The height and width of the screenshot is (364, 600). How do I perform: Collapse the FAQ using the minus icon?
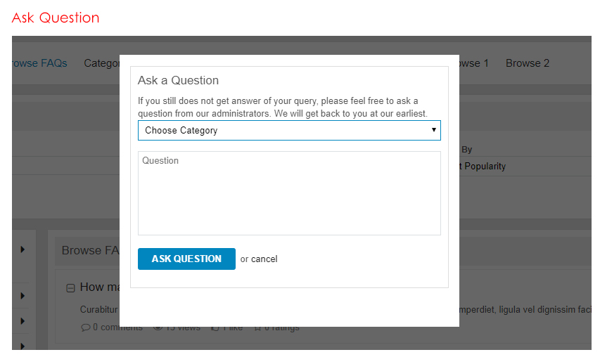[x=70, y=287]
